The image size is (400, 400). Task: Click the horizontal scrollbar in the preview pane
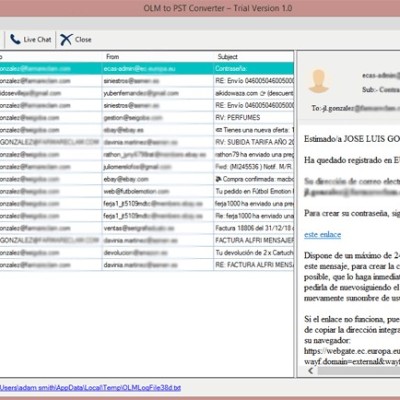(x=358, y=371)
